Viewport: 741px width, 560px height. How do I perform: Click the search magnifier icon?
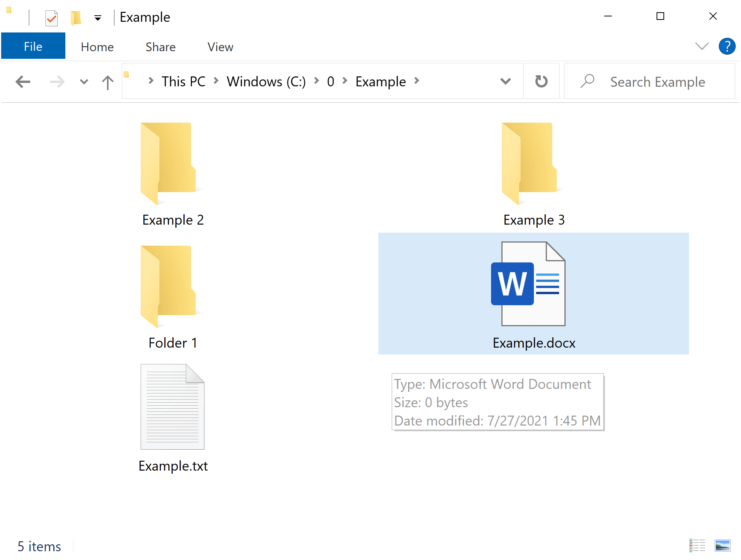[587, 81]
